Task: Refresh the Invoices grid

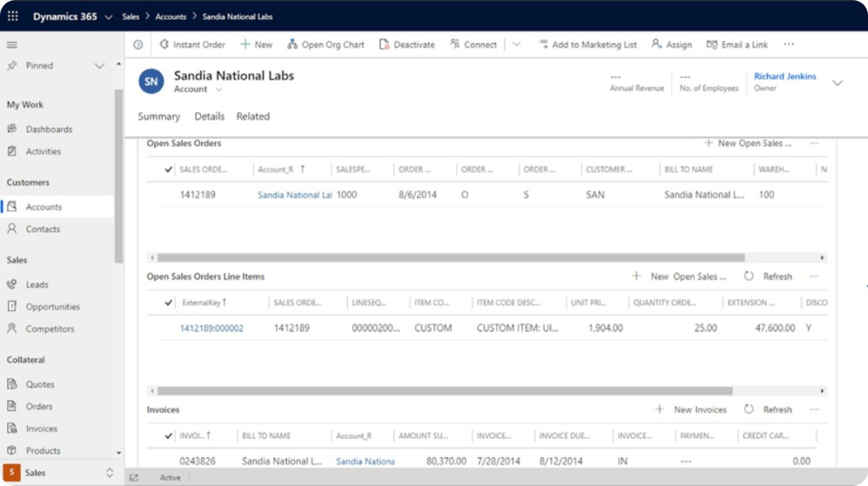Action: 768,409
